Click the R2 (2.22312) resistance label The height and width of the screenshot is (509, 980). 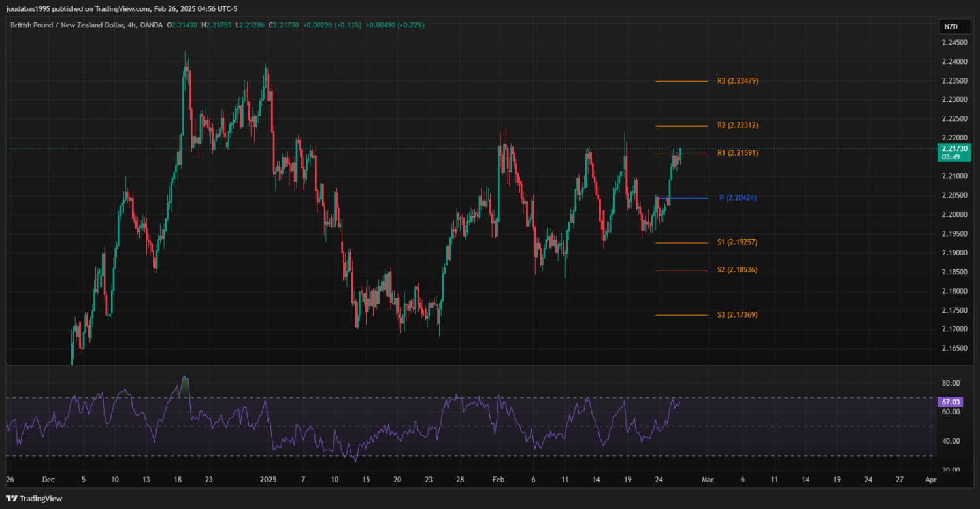point(737,125)
